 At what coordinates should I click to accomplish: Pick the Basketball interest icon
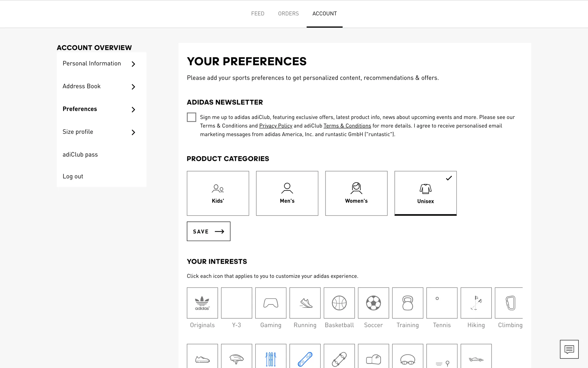coord(339,303)
